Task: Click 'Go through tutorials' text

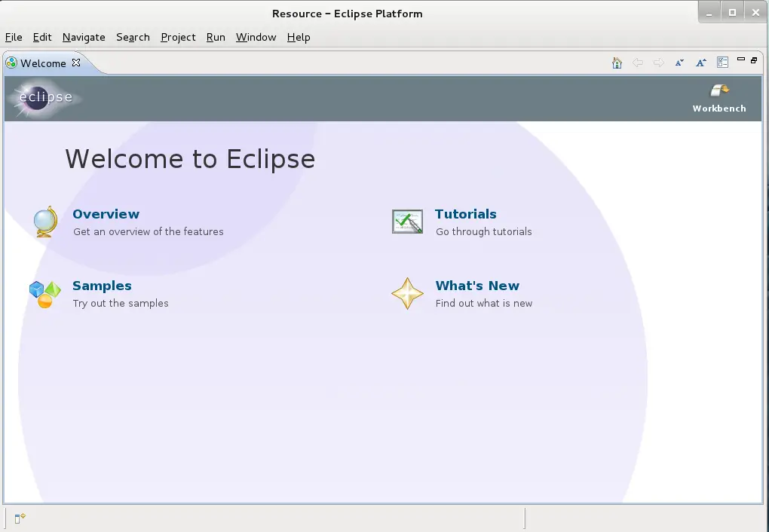Action: click(x=483, y=232)
